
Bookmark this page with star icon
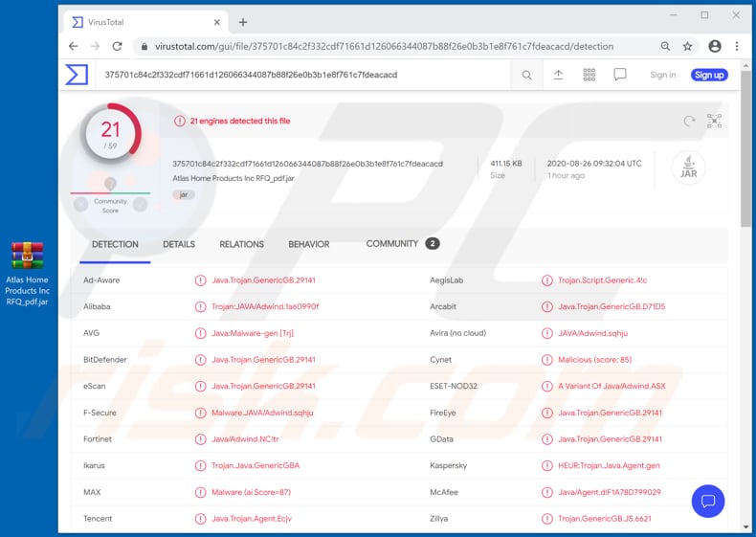coord(687,46)
